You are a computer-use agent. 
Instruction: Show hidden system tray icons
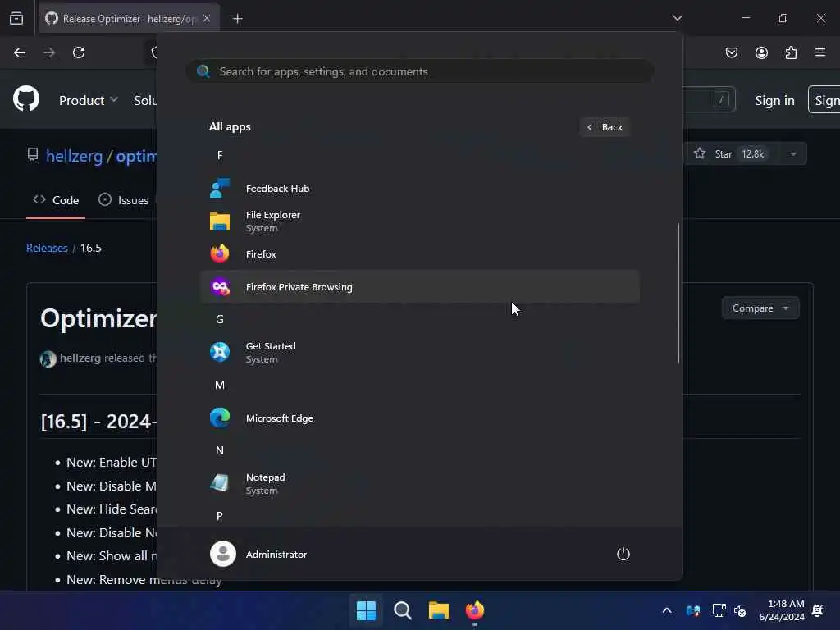[x=667, y=610]
